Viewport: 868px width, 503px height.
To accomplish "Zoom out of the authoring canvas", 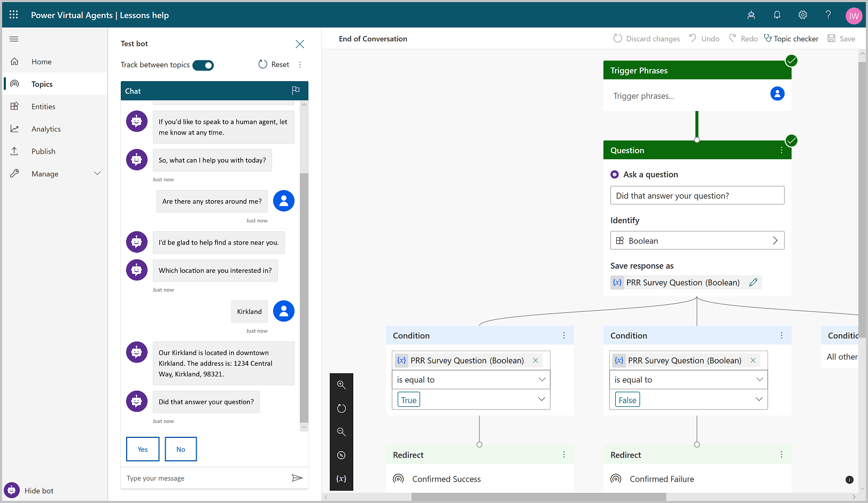I will point(342,432).
